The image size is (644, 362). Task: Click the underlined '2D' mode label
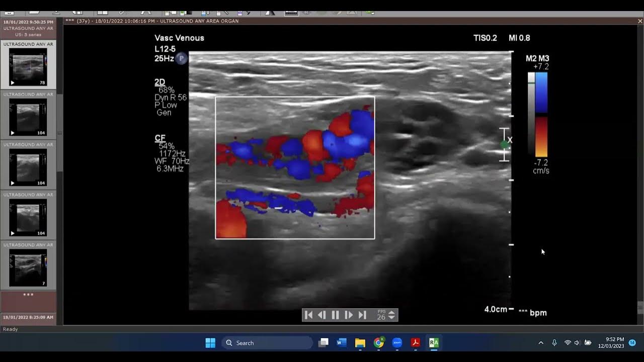(x=159, y=82)
